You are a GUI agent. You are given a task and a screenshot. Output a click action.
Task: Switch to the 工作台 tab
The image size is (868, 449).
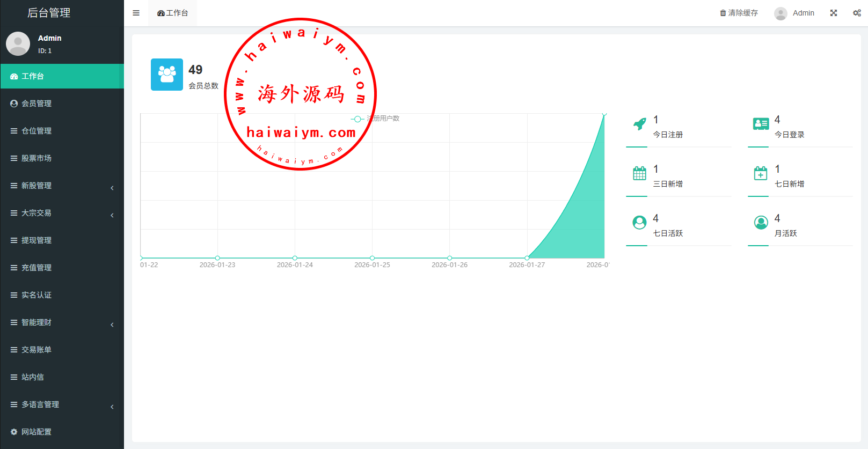[x=173, y=13]
